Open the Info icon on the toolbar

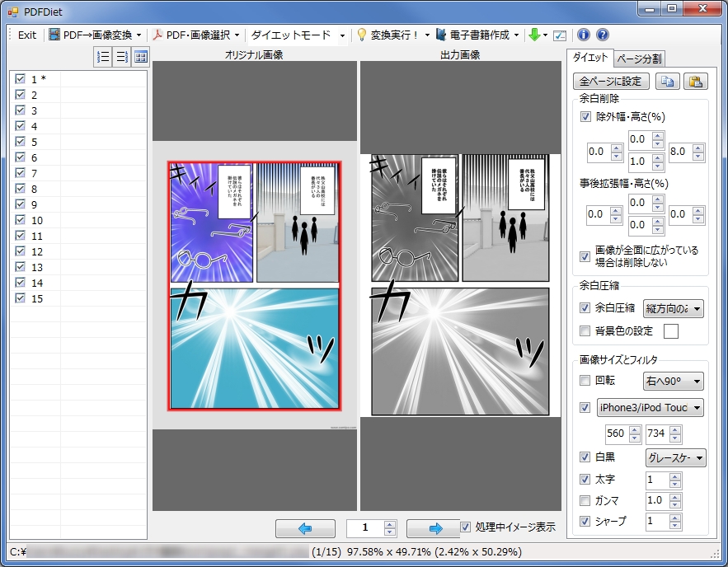[582, 35]
